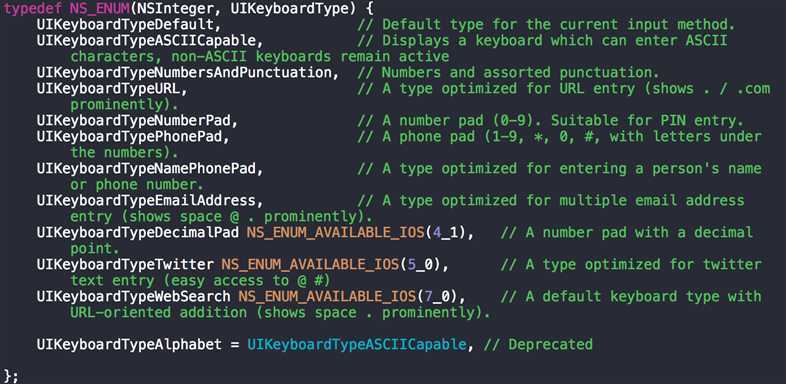
Task: Click the 7_0 version argument
Action: pyautogui.click(x=437, y=296)
